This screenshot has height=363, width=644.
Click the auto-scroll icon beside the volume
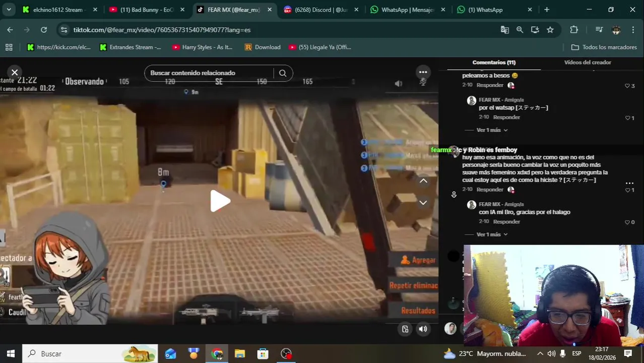coord(405,329)
